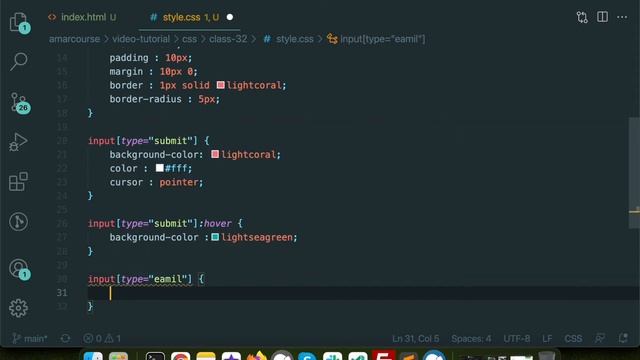Open Terminal from the dock
This screenshot has width=640, height=360.
(x=155, y=355)
